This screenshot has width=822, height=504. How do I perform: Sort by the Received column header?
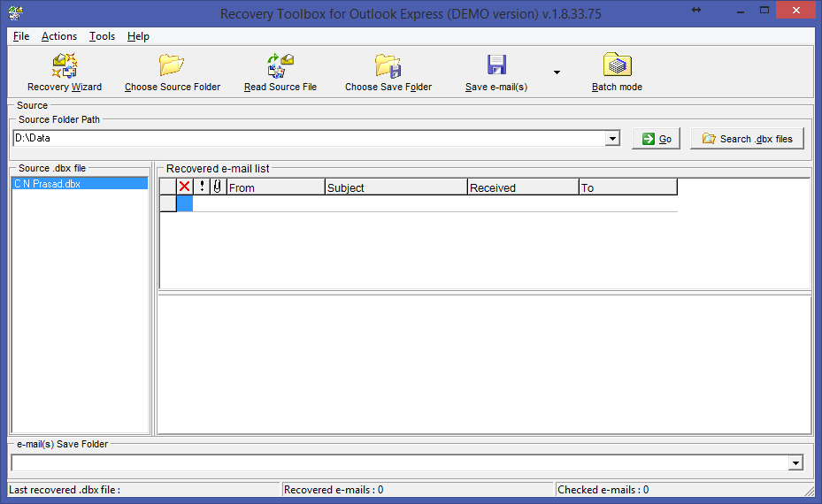[x=523, y=187]
